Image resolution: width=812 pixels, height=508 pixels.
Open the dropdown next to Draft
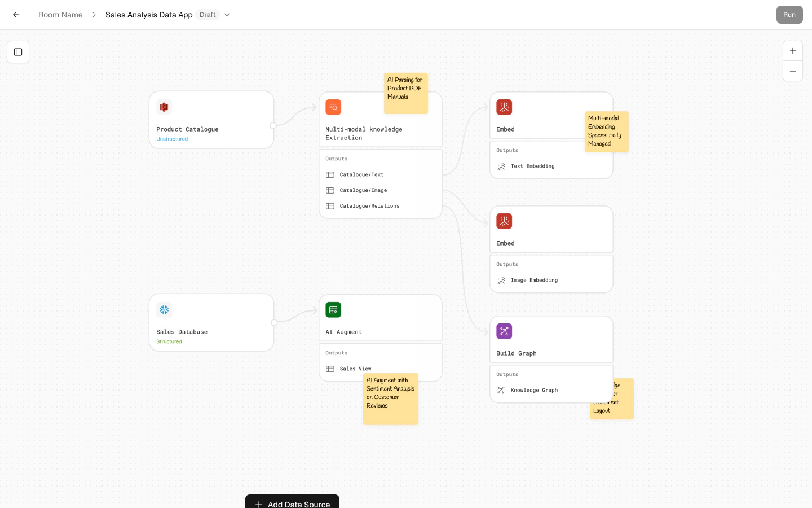227,15
